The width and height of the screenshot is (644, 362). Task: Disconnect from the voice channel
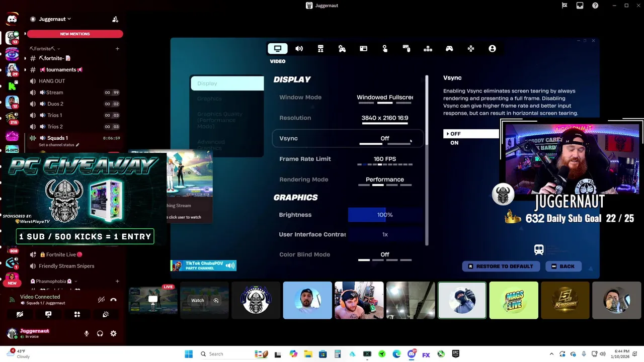coord(113,300)
